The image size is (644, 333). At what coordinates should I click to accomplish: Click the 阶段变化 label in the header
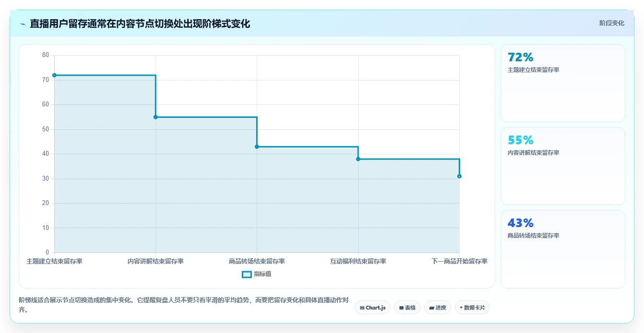[612, 23]
